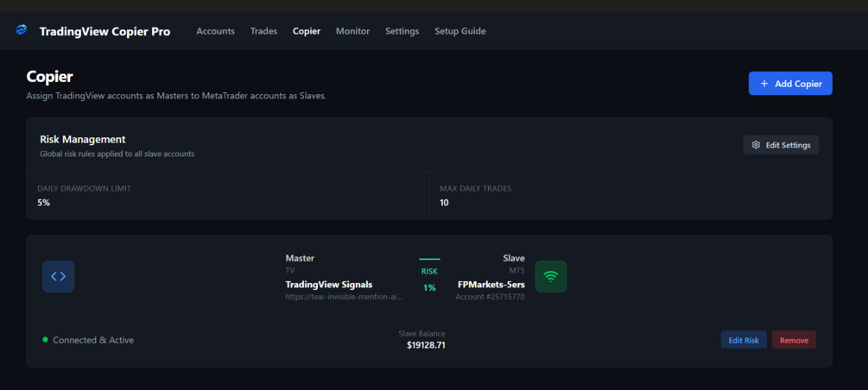
Task: Click the gear icon in Edit Settings
Action: [x=756, y=145]
